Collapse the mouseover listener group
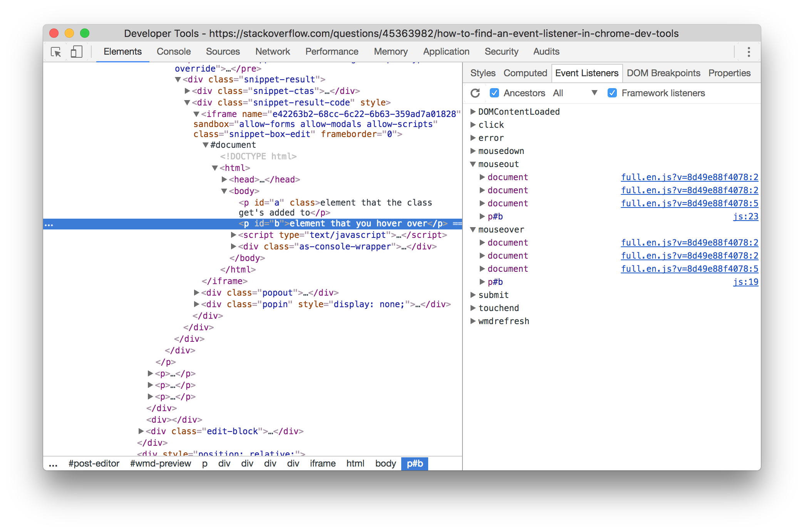 tap(472, 229)
